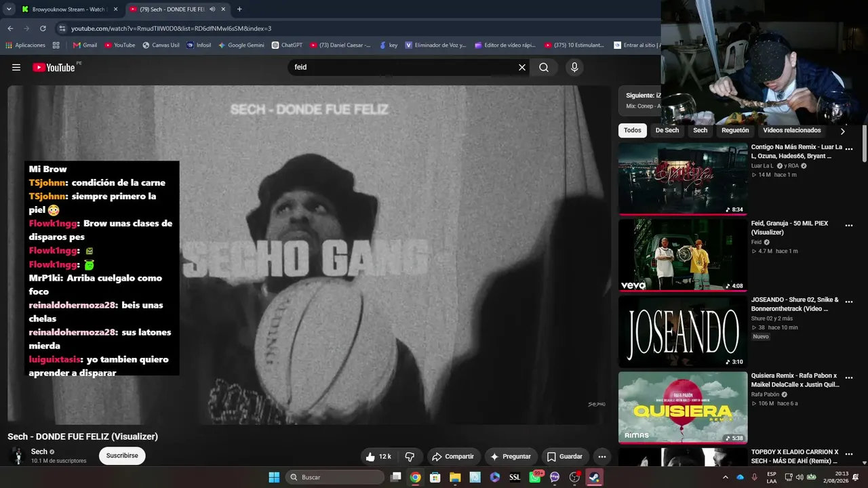
Task: Select the Todos filter chip
Action: 633,130
